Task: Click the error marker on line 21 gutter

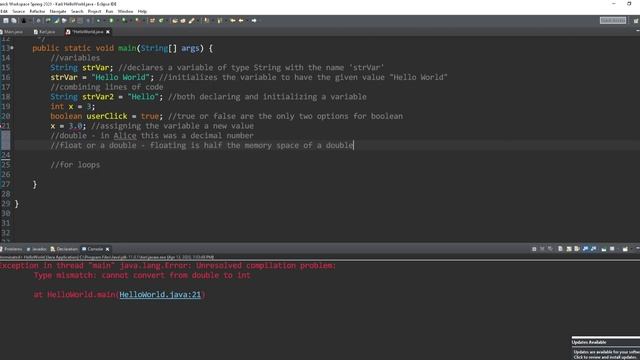Action: tap(2, 126)
